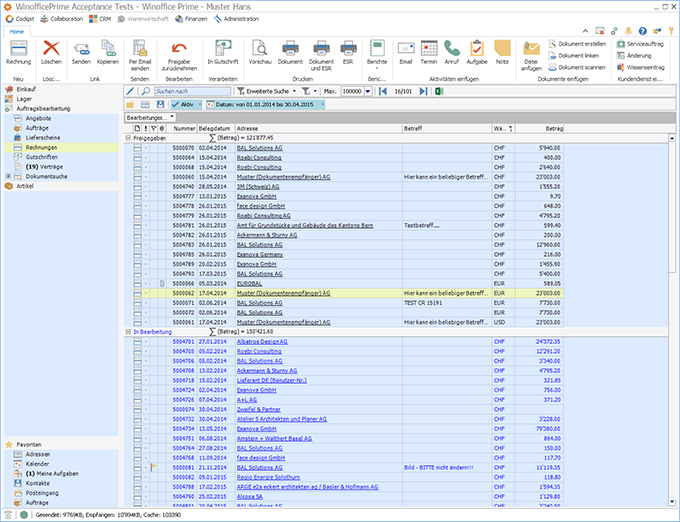The width and height of the screenshot is (680, 522).
Task: Jump to the first record
Action: [383, 91]
